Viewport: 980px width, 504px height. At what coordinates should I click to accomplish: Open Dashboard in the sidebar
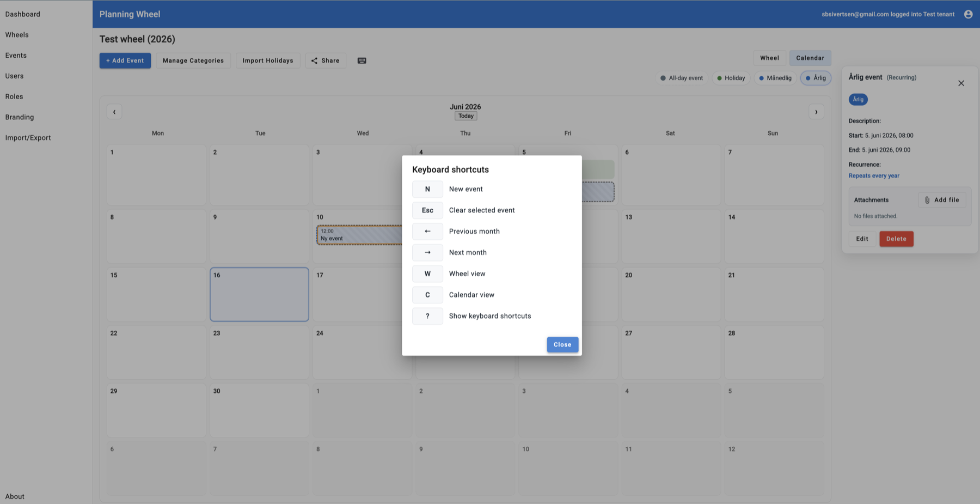pos(23,14)
